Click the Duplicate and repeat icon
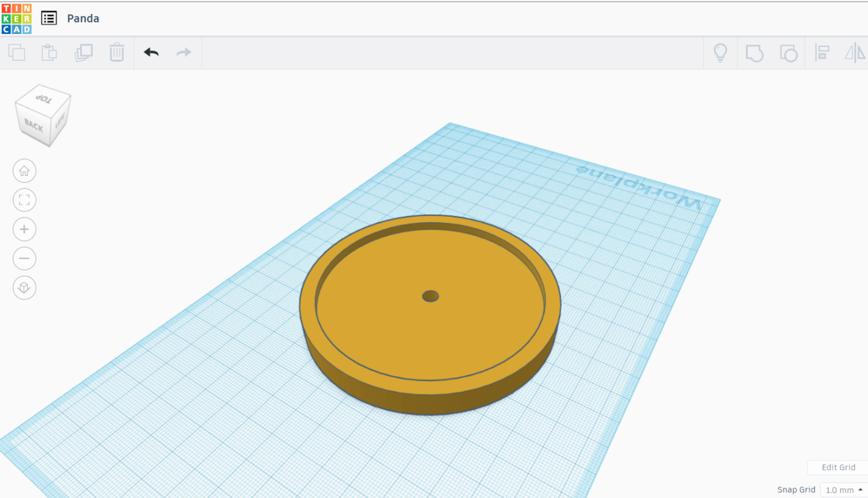The height and width of the screenshot is (498, 868). [x=83, y=52]
